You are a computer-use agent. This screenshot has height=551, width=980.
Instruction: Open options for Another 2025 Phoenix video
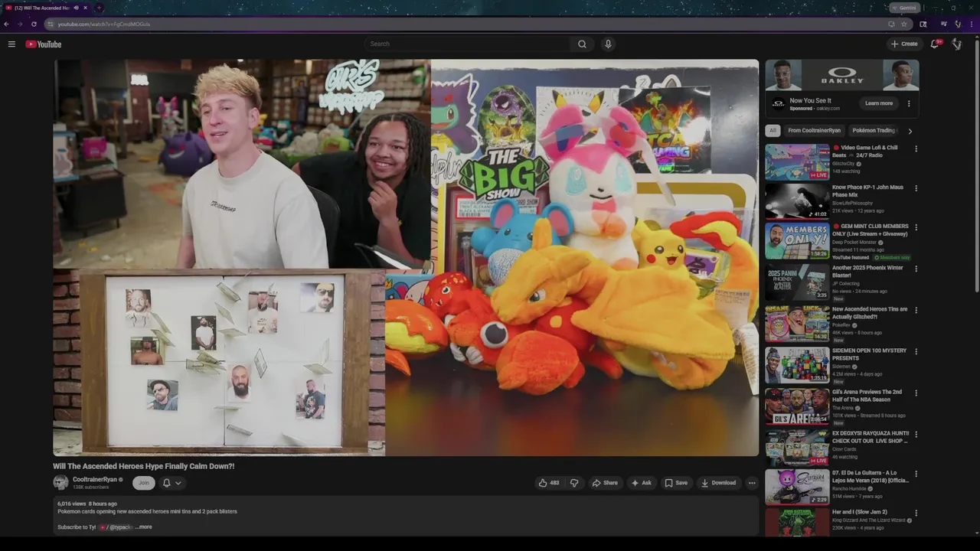(x=916, y=269)
